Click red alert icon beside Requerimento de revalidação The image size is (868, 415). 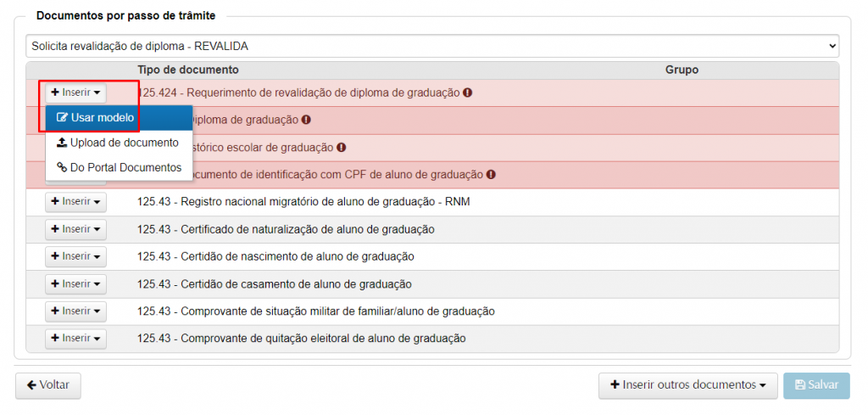(467, 93)
